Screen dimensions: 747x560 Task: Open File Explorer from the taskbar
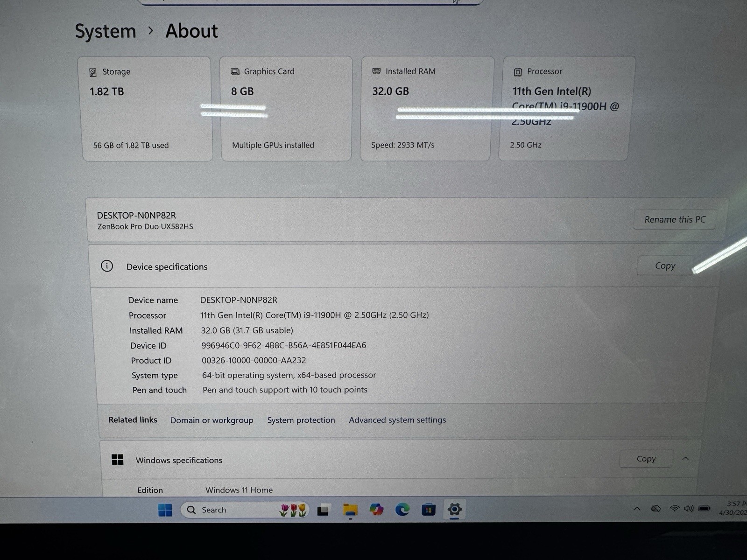350,510
